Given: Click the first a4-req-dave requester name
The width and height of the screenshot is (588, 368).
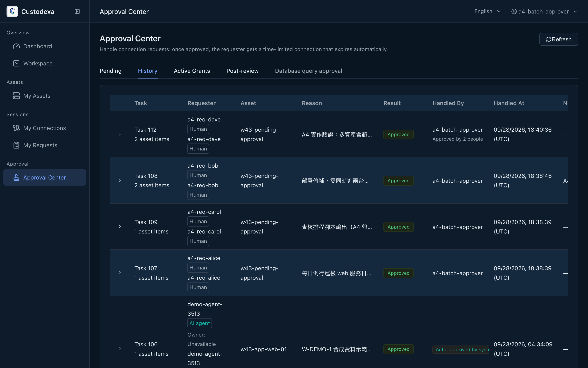Looking at the screenshot, I should click(204, 120).
